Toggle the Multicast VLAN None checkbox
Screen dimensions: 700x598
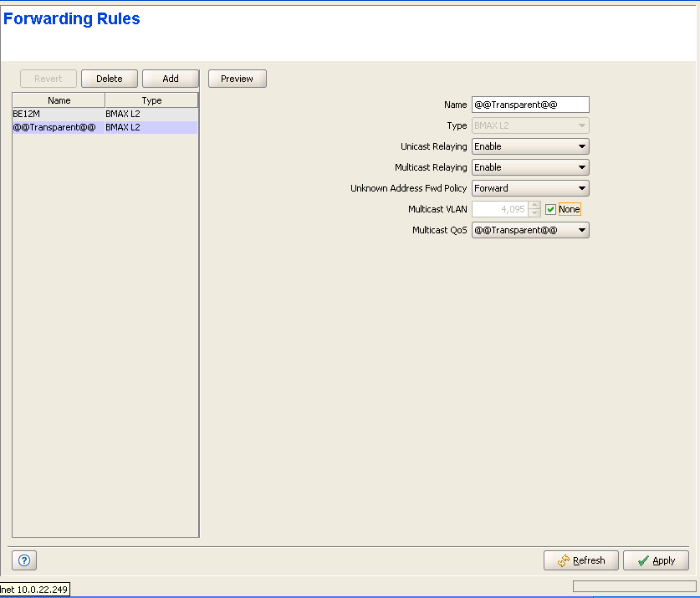550,209
